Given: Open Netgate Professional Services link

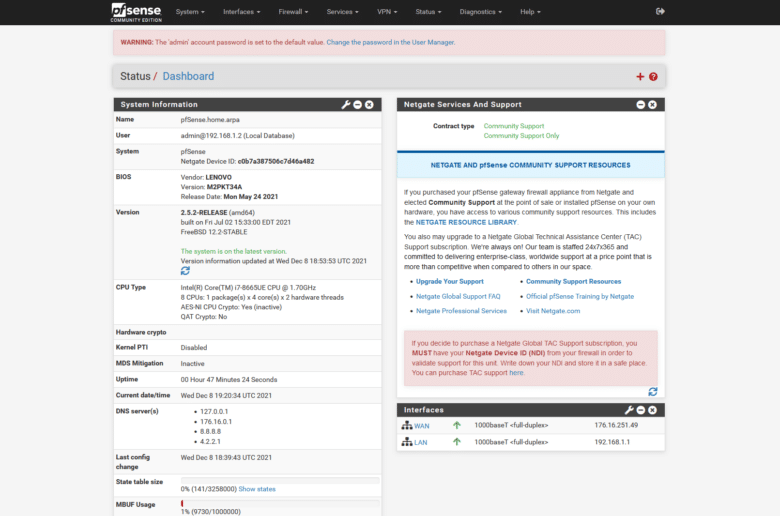Looking at the screenshot, I should coord(461,311).
